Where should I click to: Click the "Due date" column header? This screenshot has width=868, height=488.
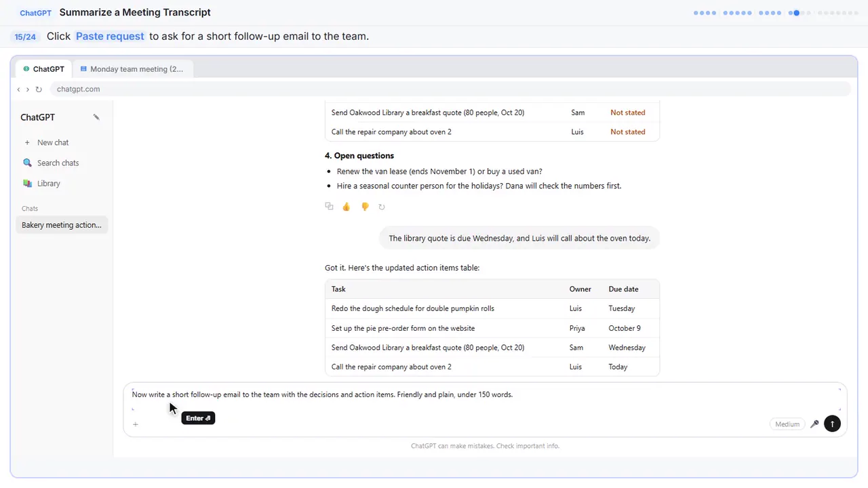[623, 289]
